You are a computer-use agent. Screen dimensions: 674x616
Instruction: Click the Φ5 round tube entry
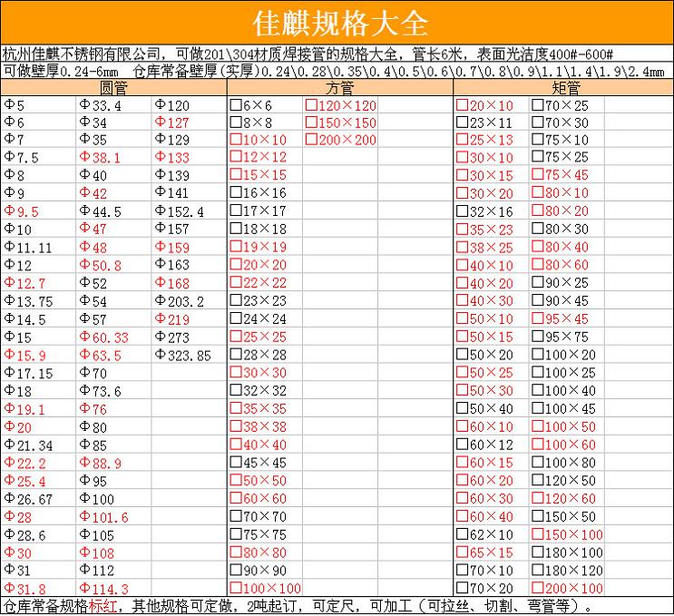pos(15,106)
